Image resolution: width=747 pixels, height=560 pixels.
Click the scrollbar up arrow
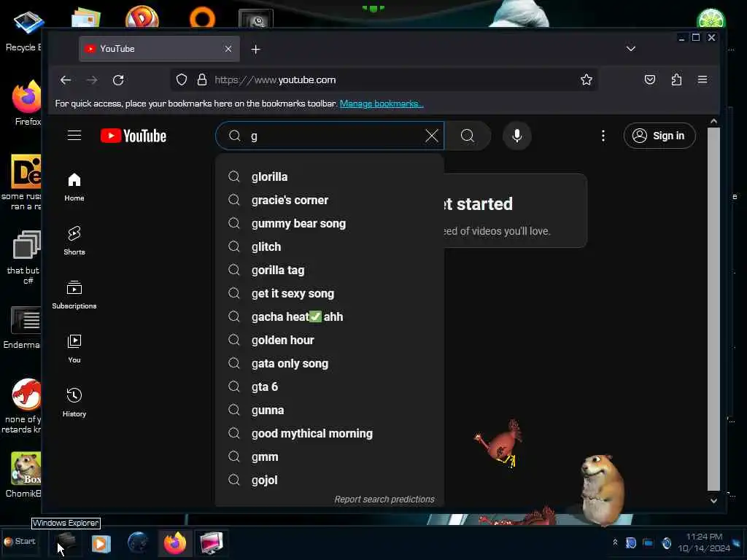tap(713, 122)
